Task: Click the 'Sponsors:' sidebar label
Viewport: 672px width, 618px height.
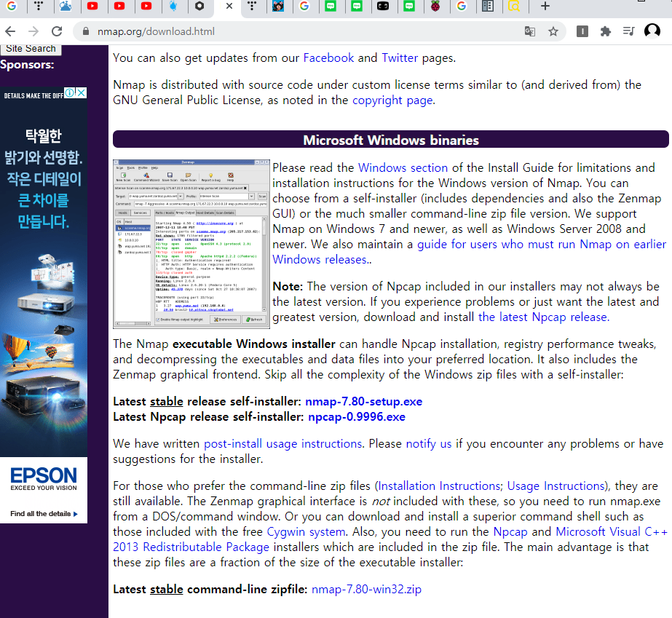Action: pyautogui.click(x=27, y=65)
